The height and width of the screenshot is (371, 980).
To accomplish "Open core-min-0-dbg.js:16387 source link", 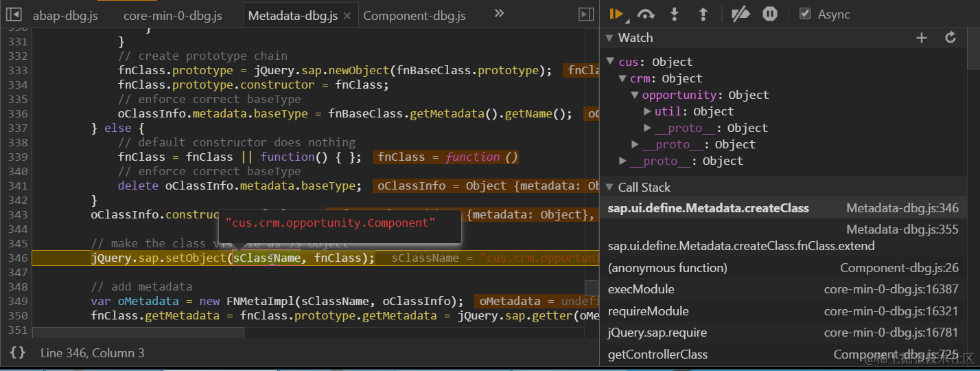I will click(x=891, y=289).
